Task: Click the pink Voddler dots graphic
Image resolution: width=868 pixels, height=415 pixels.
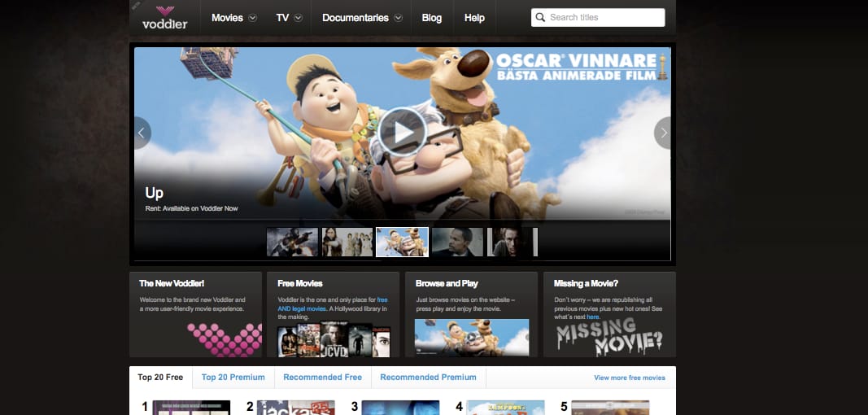Action: coord(225,339)
